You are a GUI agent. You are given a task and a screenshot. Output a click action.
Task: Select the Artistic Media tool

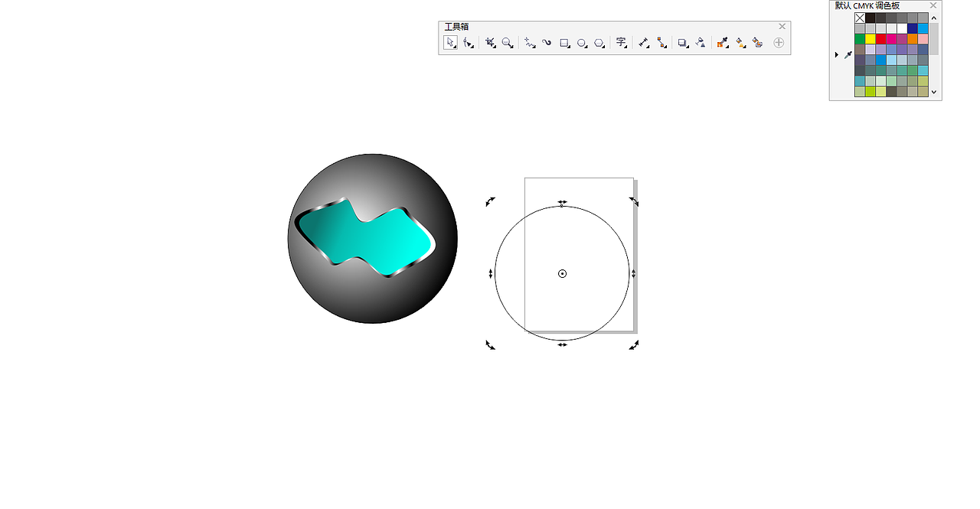(x=547, y=43)
